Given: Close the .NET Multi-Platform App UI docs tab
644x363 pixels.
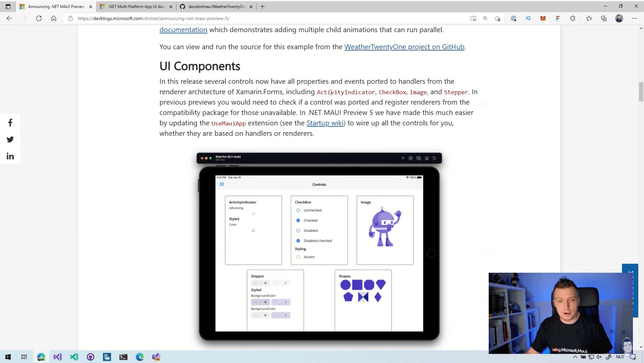Looking at the screenshot, I should tap(171, 7).
